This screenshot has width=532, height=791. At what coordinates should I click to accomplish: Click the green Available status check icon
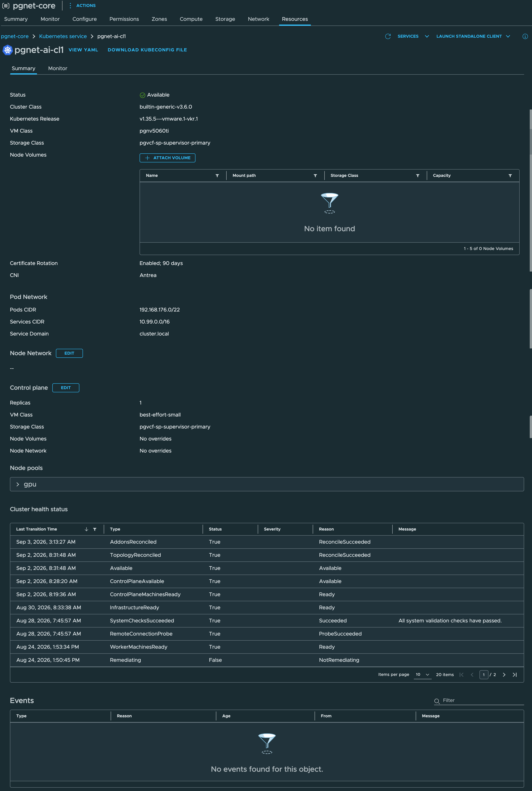coord(143,95)
